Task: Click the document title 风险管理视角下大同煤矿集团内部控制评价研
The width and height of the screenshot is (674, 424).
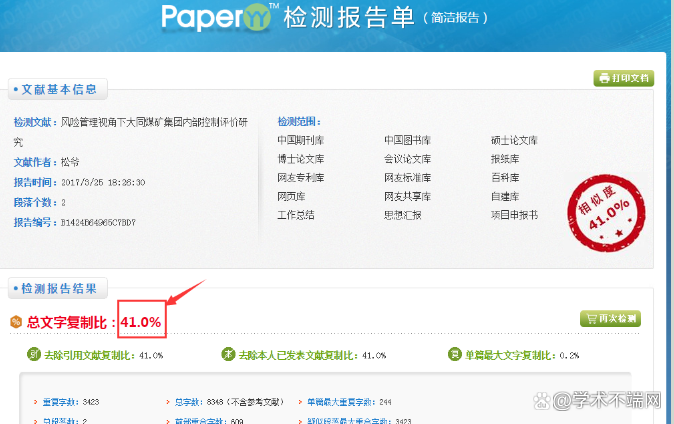Action: click(154, 122)
